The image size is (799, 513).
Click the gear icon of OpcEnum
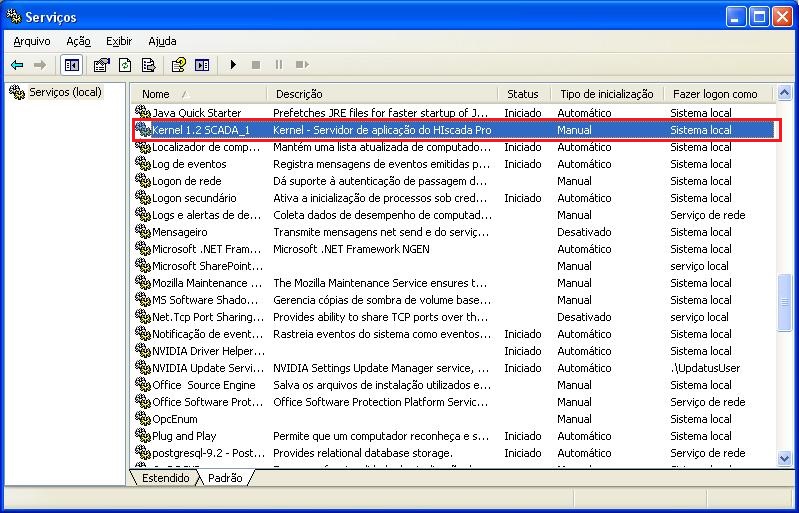point(143,419)
